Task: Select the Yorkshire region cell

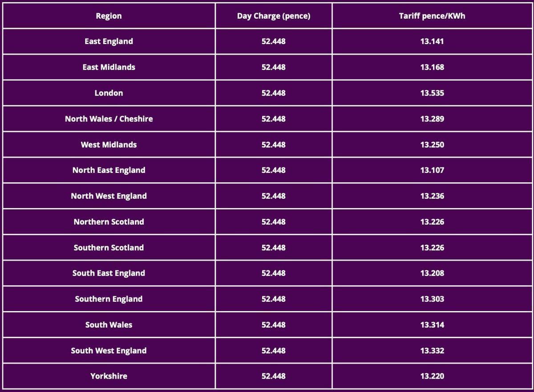Action: click(109, 376)
